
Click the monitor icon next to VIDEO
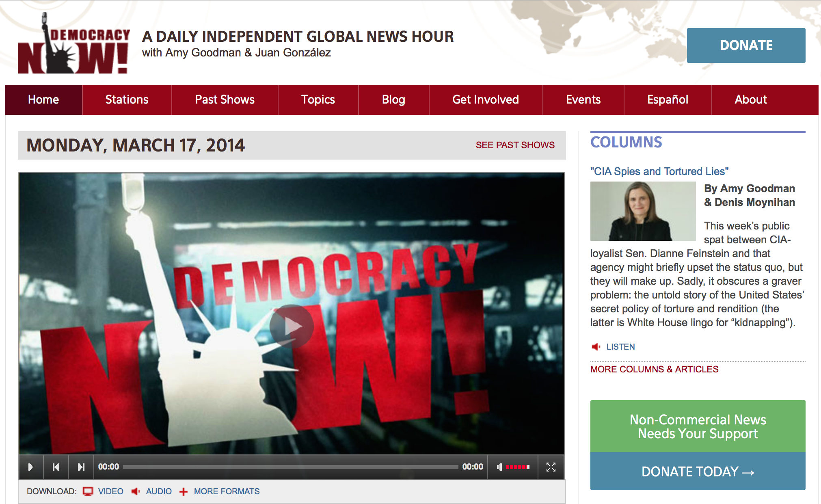88,491
